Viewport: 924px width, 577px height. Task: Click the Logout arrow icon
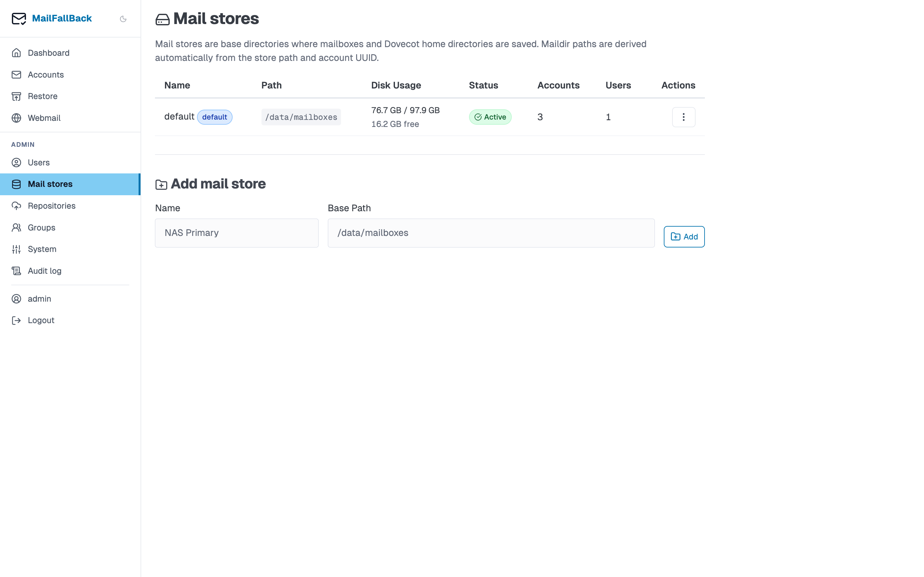tap(16, 320)
